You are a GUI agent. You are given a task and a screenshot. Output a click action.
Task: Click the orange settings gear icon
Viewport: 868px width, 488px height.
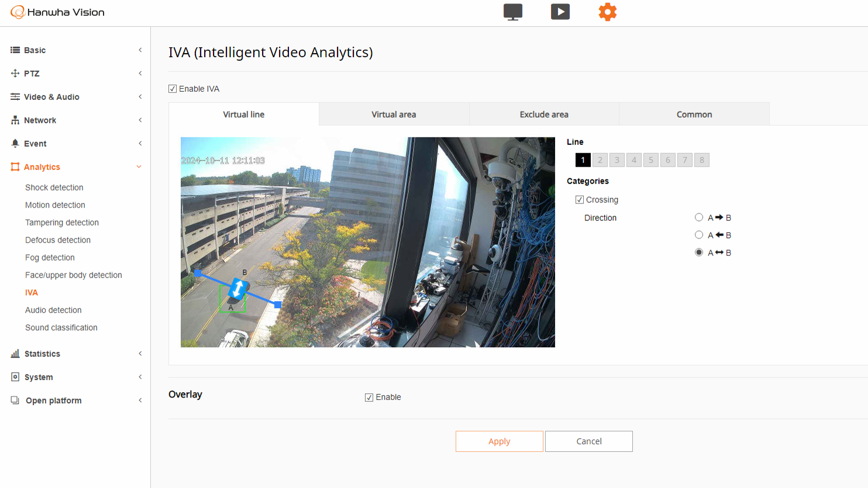[x=607, y=12]
